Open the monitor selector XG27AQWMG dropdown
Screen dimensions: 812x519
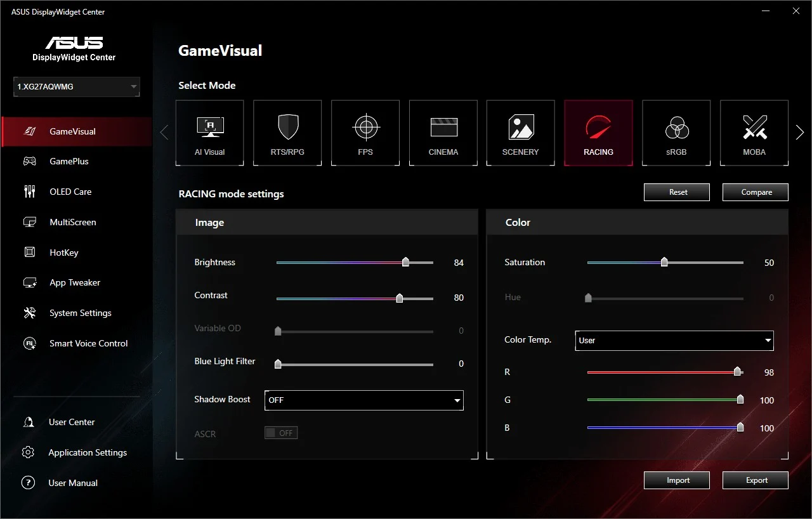point(76,87)
